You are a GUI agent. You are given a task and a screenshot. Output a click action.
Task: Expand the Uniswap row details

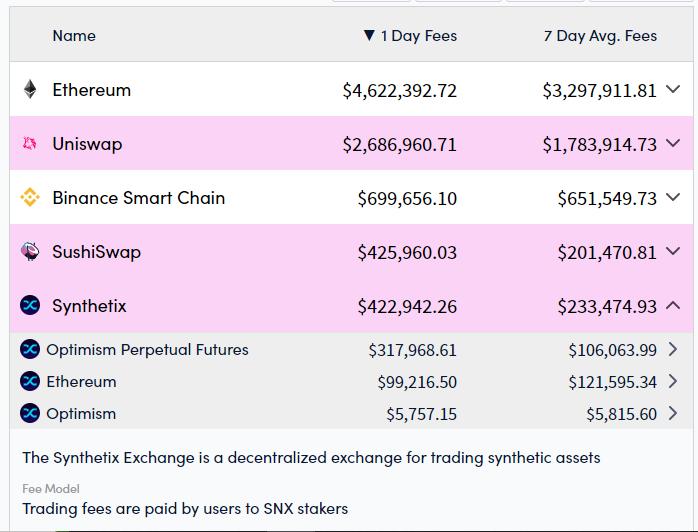tap(673, 144)
